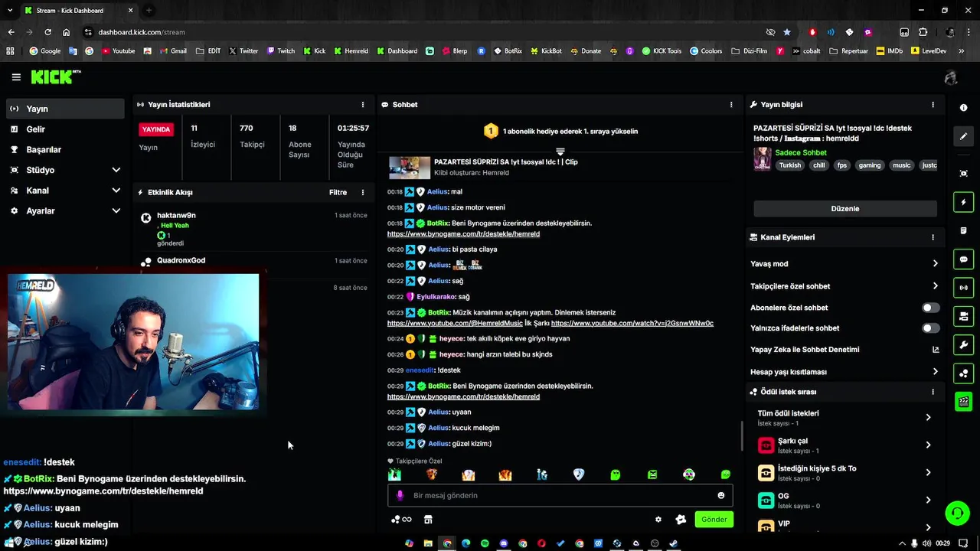Open Sohbet panel options menu

tap(731, 104)
